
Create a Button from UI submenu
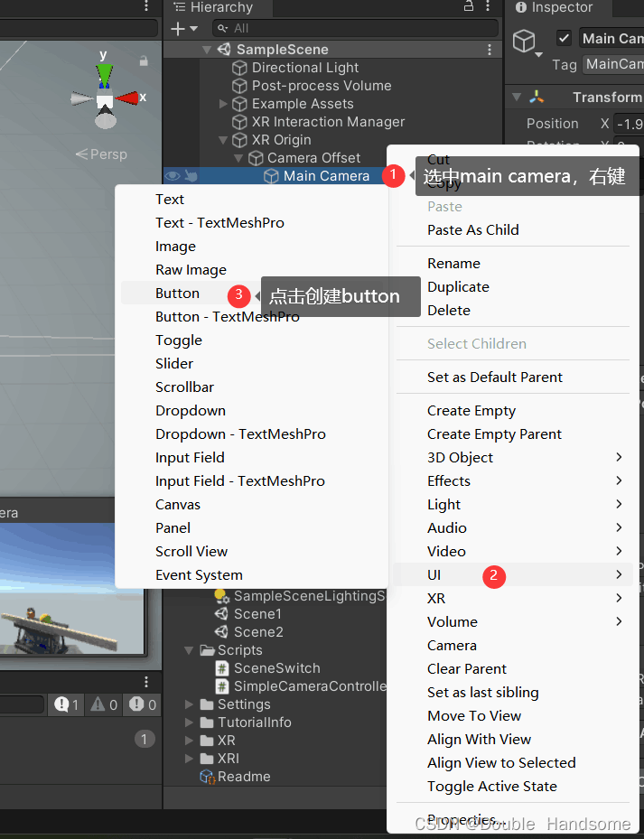point(177,294)
